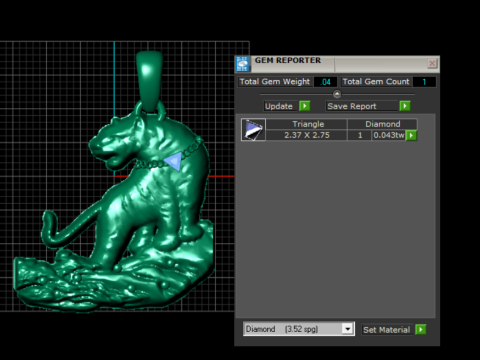
Task: Click the 0.043tw weight cell
Action: pyautogui.click(x=389, y=135)
